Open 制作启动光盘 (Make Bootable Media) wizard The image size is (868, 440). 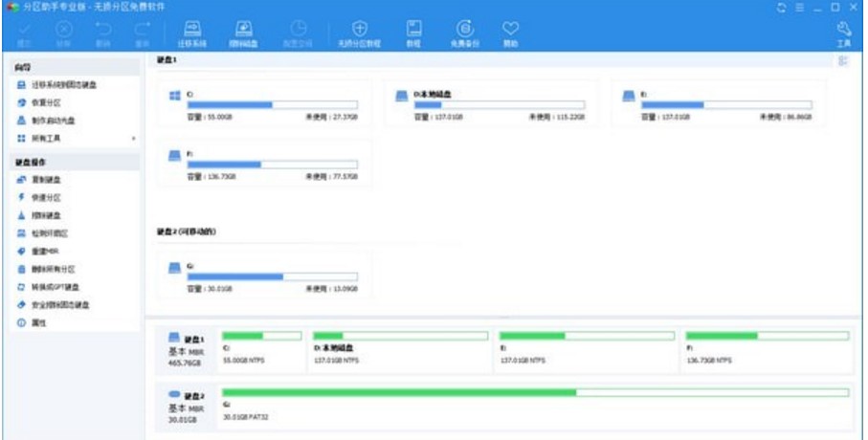(x=45, y=121)
